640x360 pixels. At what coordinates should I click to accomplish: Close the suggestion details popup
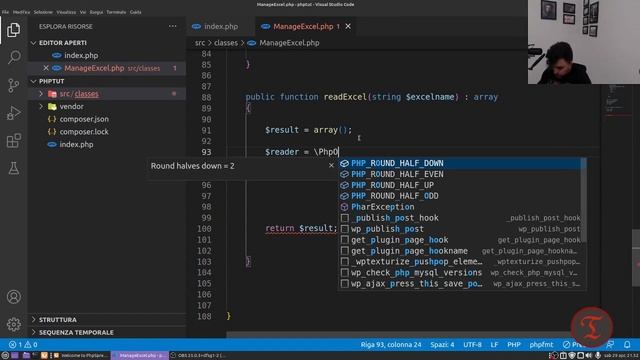(331, 165)
